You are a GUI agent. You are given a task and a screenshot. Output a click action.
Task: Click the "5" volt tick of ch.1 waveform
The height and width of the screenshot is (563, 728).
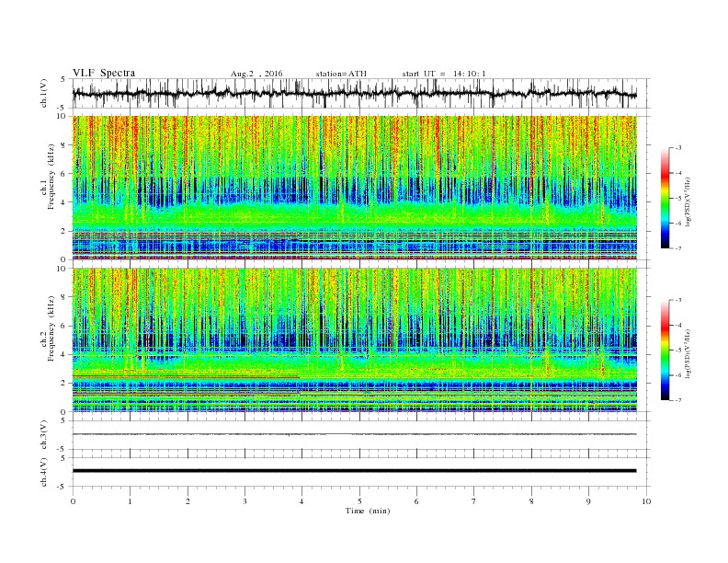point(63,79)
